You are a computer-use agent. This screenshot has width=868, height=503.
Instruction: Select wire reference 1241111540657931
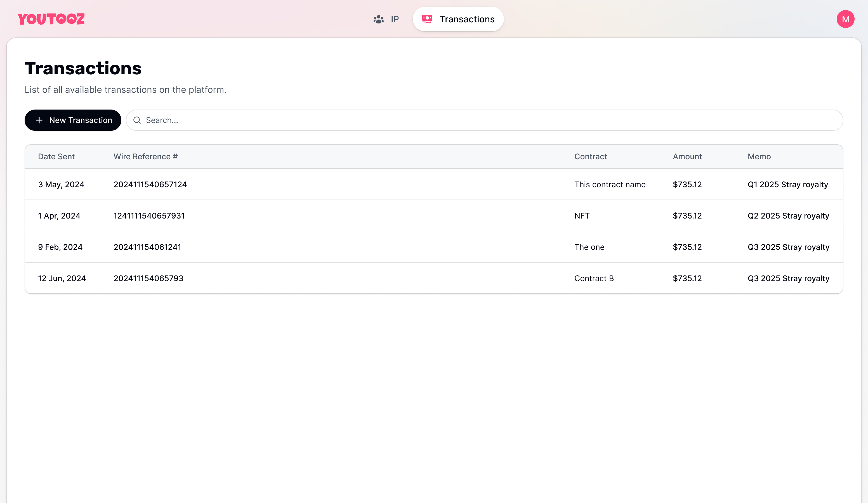[x=149, y=216]
